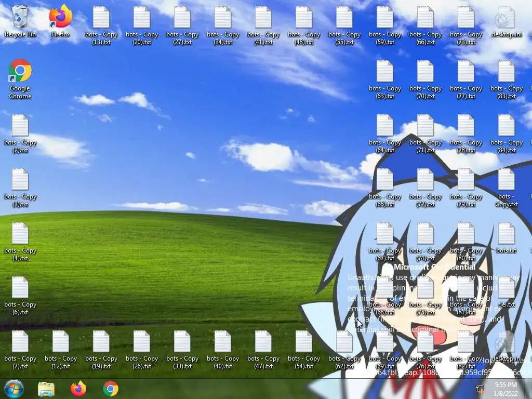Select bots - Copy (73).txt

click(x=466, y=26)
